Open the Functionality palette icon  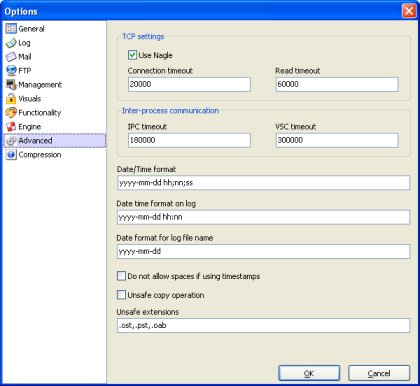click(x=11, y=113)
